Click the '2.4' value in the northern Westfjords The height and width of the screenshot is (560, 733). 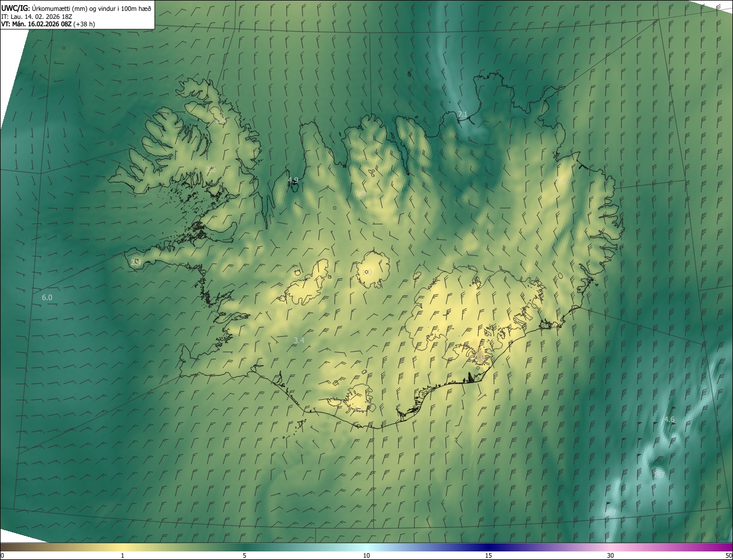(x=220, y=120)
